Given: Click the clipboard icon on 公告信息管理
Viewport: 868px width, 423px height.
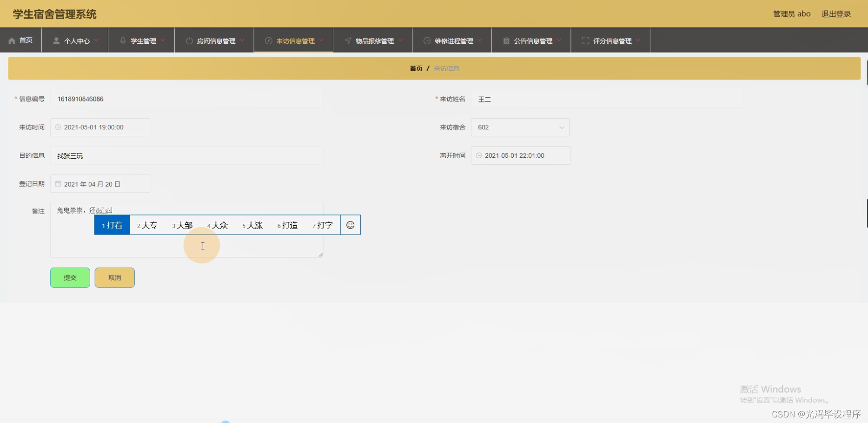Looking at the screenshot, I should point(506,40).
